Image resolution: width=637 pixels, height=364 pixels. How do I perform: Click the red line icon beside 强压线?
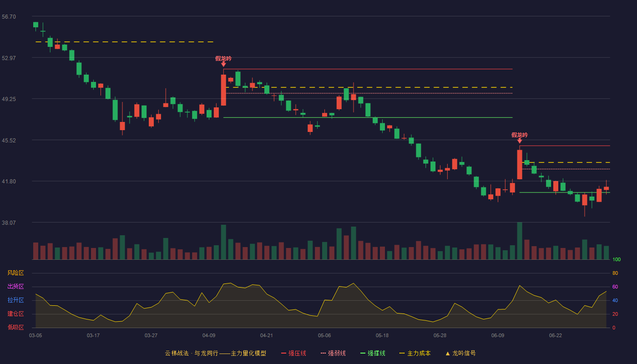coord(283,353)
